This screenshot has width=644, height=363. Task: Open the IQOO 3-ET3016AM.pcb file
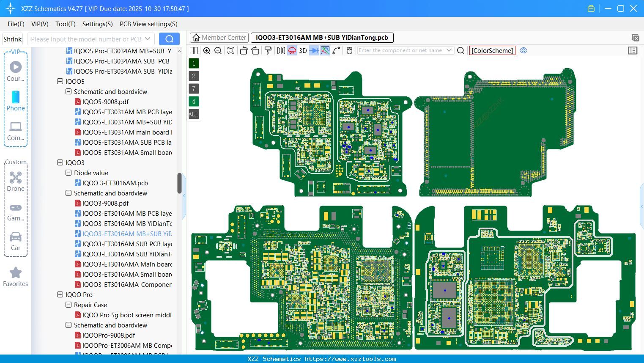coord(115,183)
